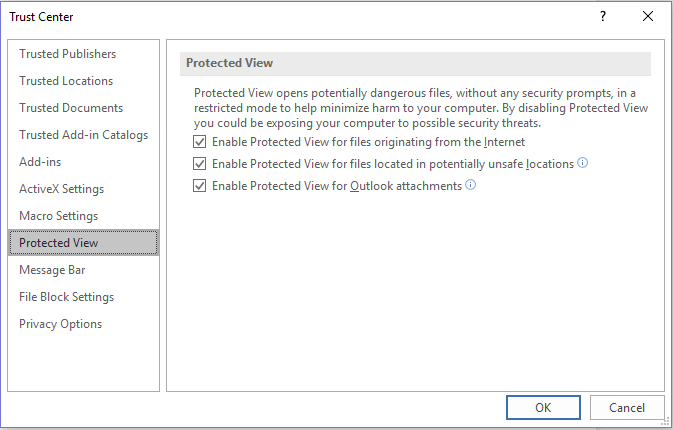Image resolution: width=673 pixels, height=430 pixels.
Task: Click the info icon beside Outlook attachments option
Action: click(470, 185)
